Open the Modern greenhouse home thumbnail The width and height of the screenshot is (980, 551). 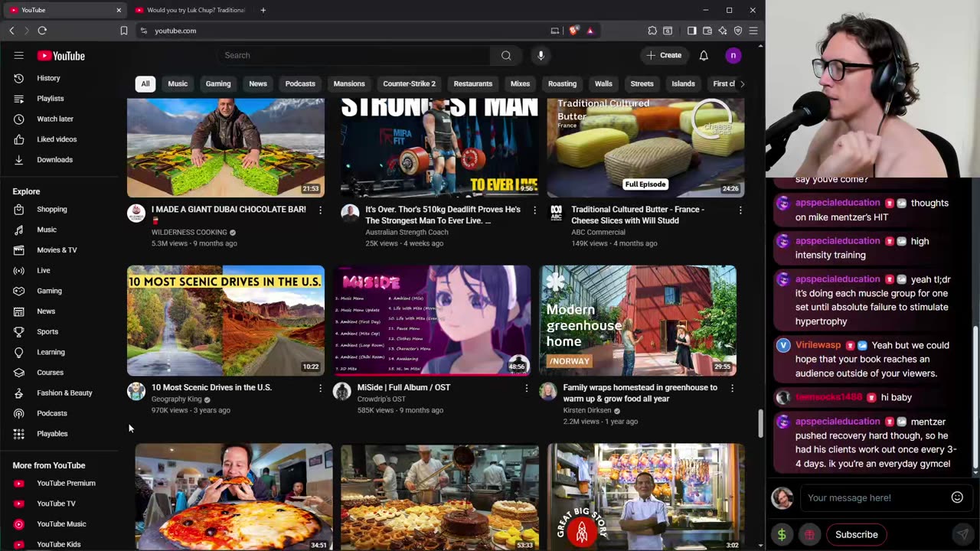click(x=638, y=321)
